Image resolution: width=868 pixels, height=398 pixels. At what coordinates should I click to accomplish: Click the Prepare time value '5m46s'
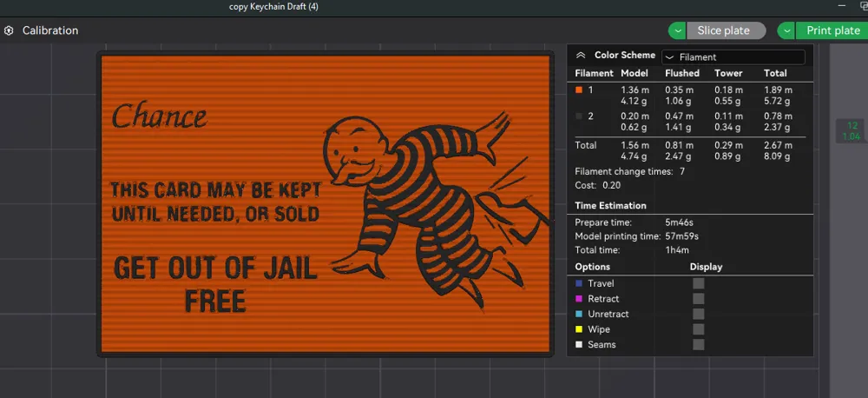[680, 222]
